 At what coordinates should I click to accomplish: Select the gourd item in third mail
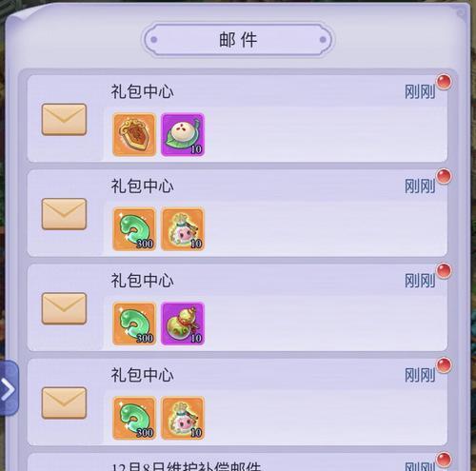(183, 324)
